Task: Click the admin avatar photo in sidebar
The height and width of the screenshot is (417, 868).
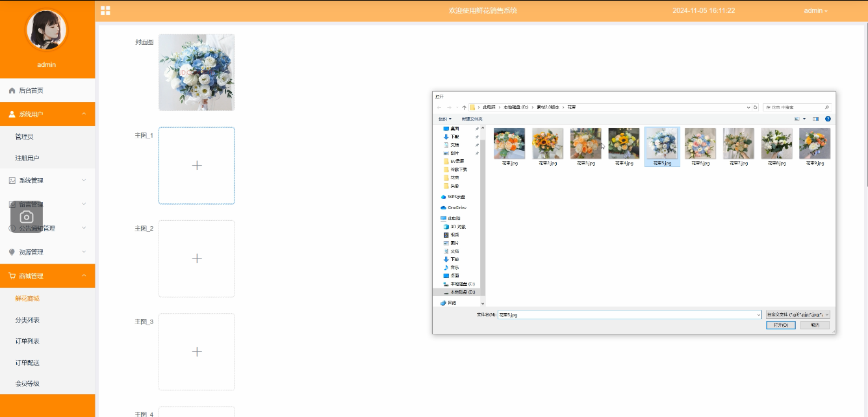Action: [x=46, y=30]
